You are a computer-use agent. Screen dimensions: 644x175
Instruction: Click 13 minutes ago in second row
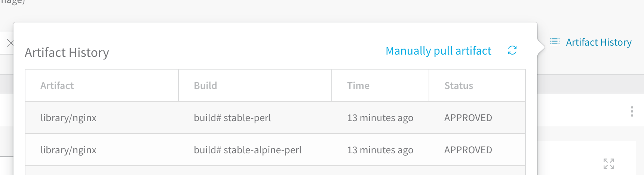[380, 150]
